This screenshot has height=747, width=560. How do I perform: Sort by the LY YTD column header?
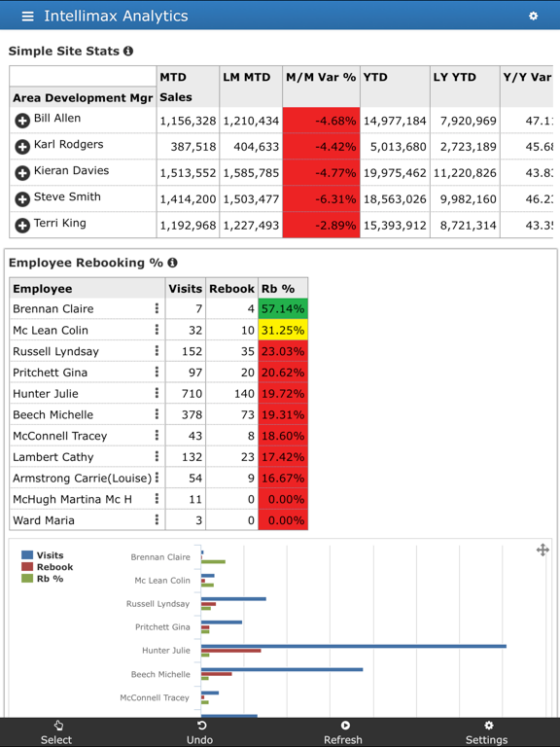(465, 87)
